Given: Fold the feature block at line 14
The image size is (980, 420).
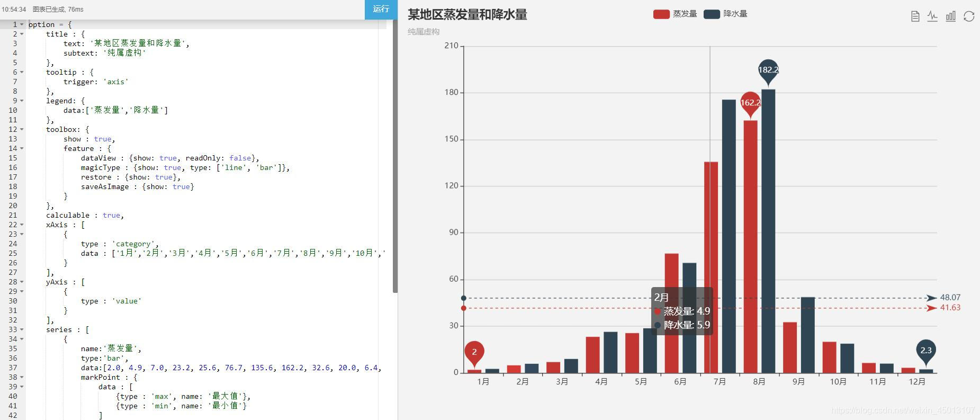Looking at the screenshot, I should 22,148.
